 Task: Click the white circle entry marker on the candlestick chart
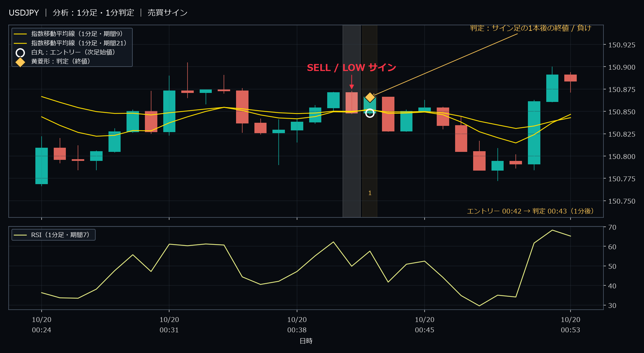point(370,113)
